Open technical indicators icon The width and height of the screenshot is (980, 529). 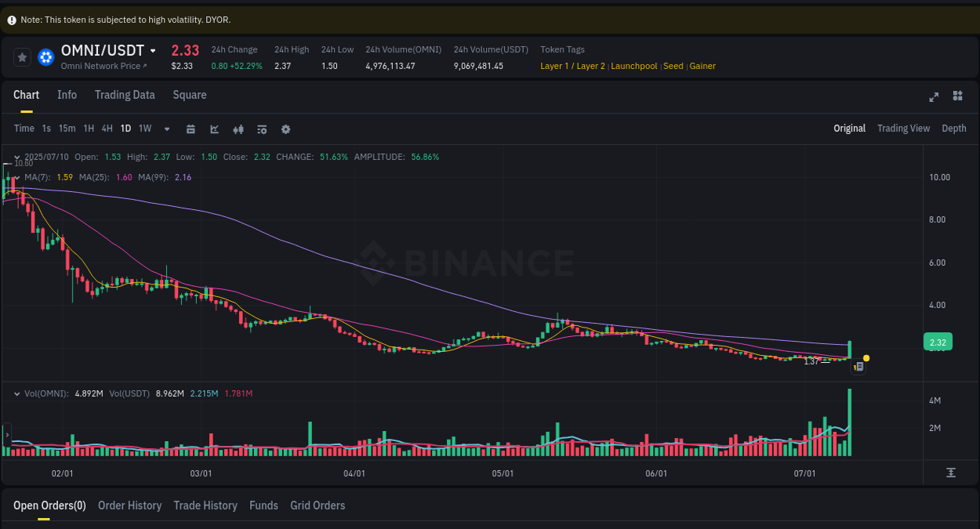[262, 129]
